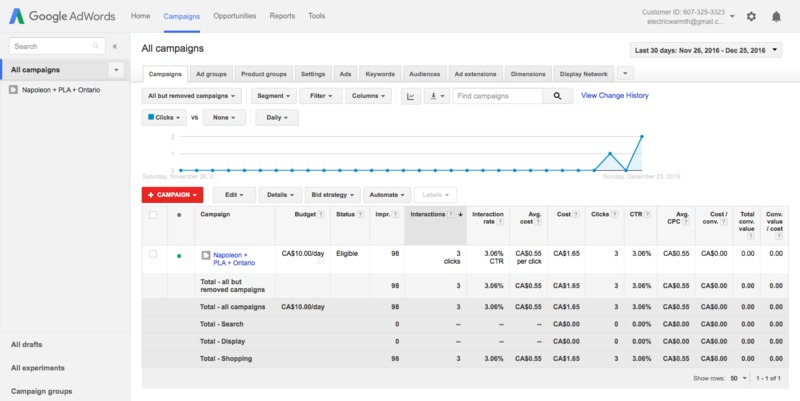
Task: Click the magnifier search campaigns button
Action: coord(557,96)
